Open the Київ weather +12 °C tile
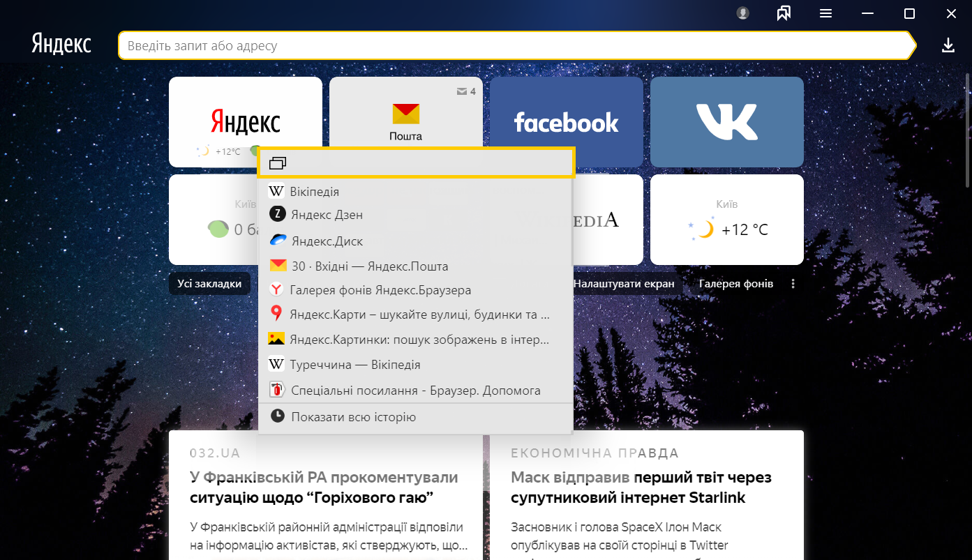The width and height of the screenshot is (972, 560). pos(727,220)
